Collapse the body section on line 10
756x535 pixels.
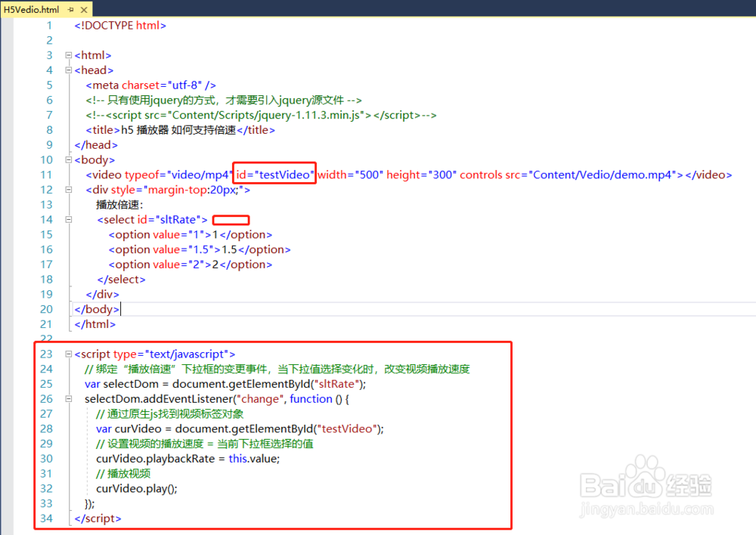(x=69, y=160)
